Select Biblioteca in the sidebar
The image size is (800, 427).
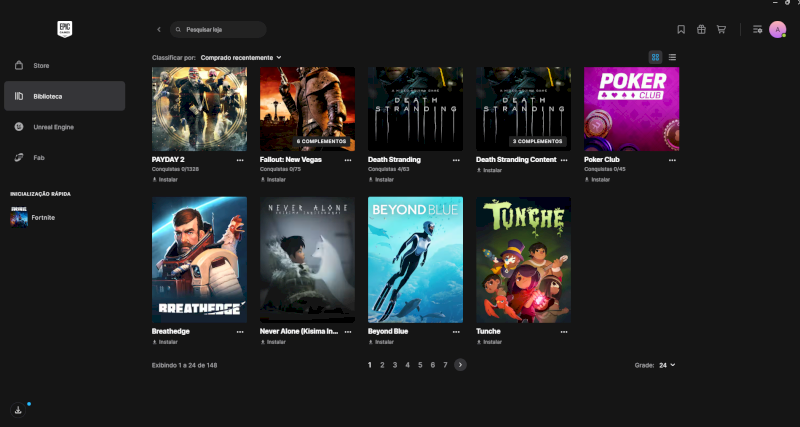click(64, 96)
